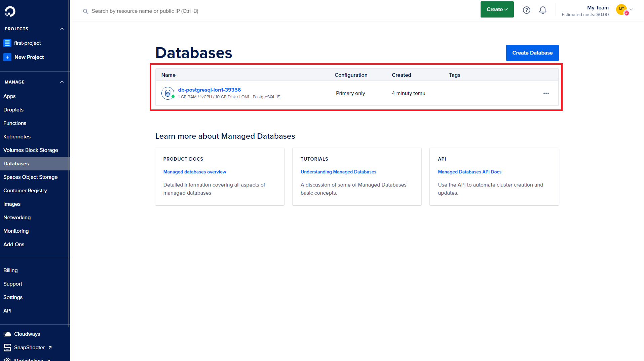Go to Kubernetes in the sidebar
Image resolution: width=644 pixels, height=361 pixels.
[x=17, y=137]
